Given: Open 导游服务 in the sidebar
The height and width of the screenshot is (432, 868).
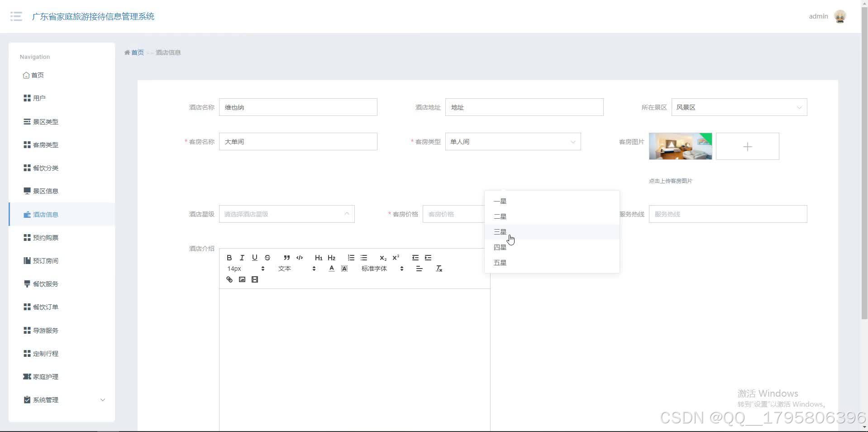Looking at the screenshot, I should [x=62, y=331].
